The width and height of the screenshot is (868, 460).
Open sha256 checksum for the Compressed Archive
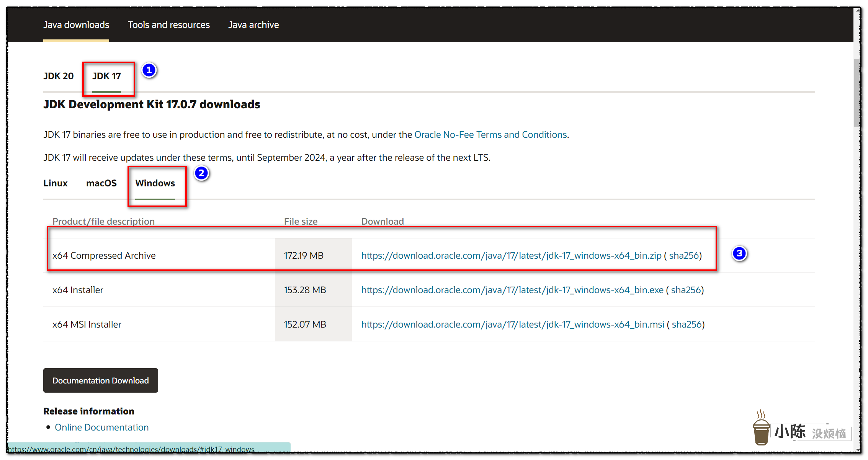684,256
